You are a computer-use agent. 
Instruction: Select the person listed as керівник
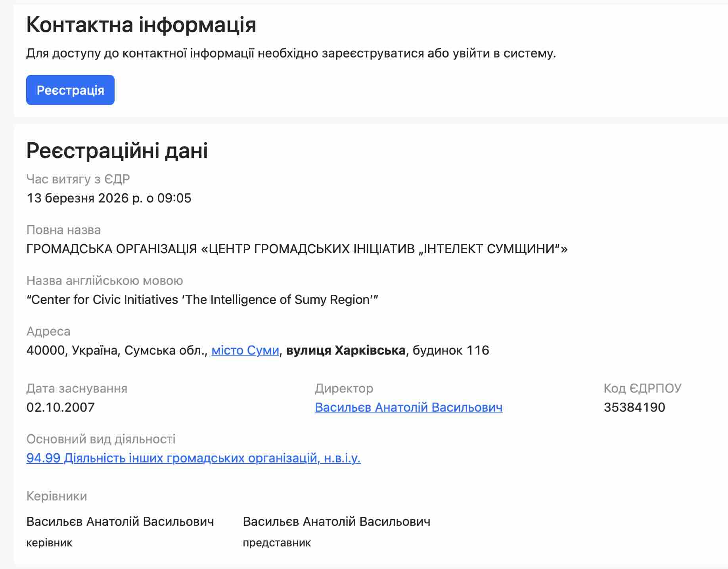(120, 521)
